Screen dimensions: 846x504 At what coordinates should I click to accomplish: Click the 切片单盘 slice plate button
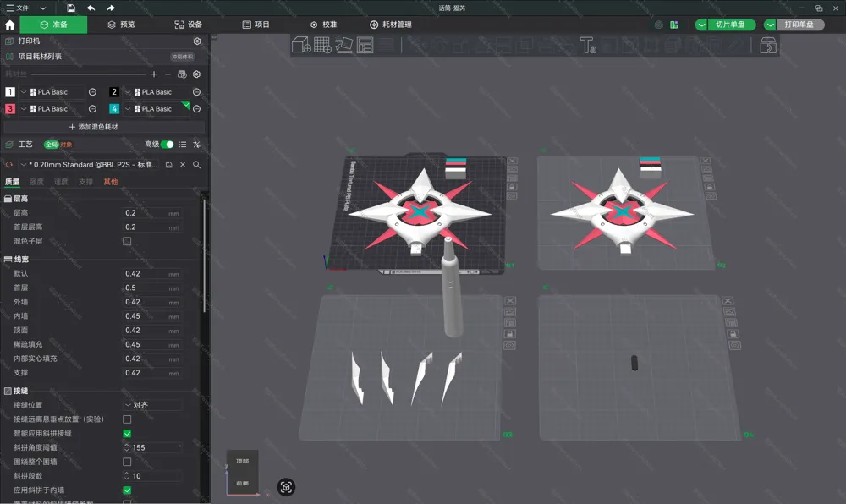[730, 25]
